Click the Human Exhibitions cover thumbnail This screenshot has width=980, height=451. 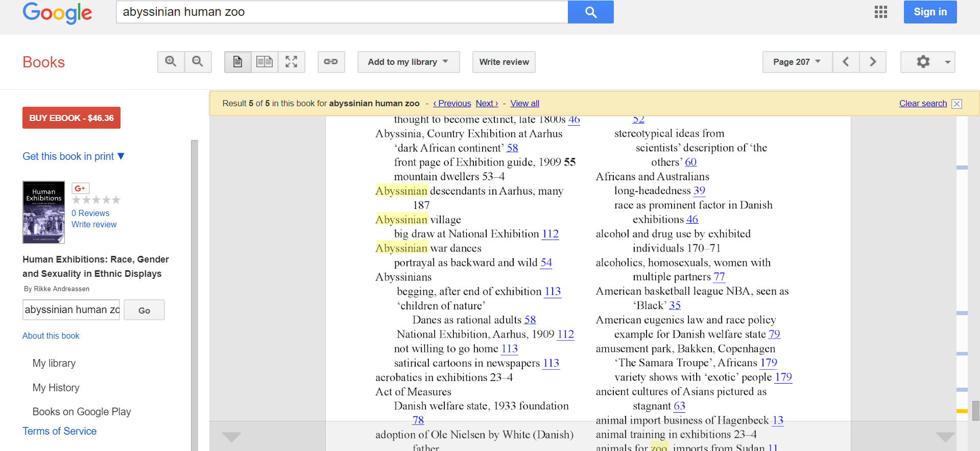pos(43,212)
